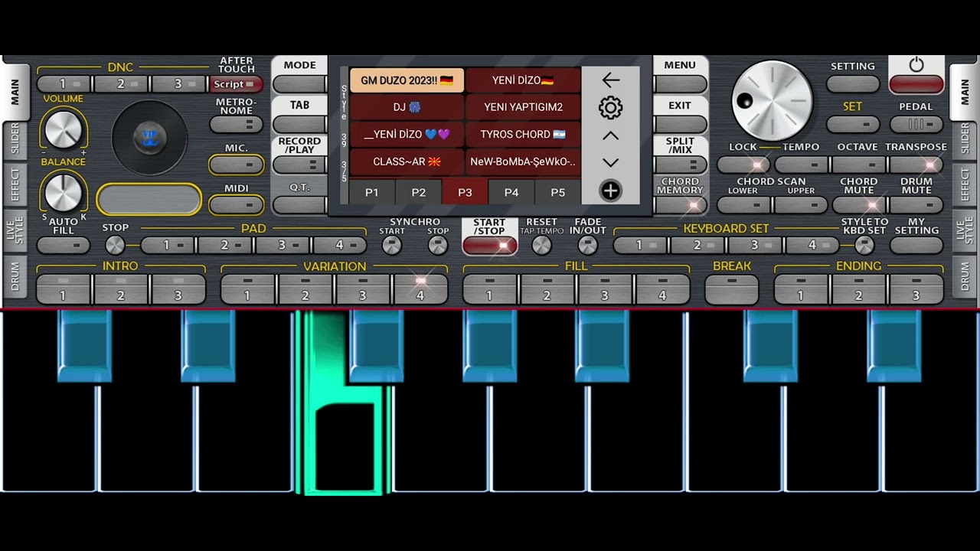Adjust the Balance knob
This screenshot has height=551, width=980.
coord(64,192)
